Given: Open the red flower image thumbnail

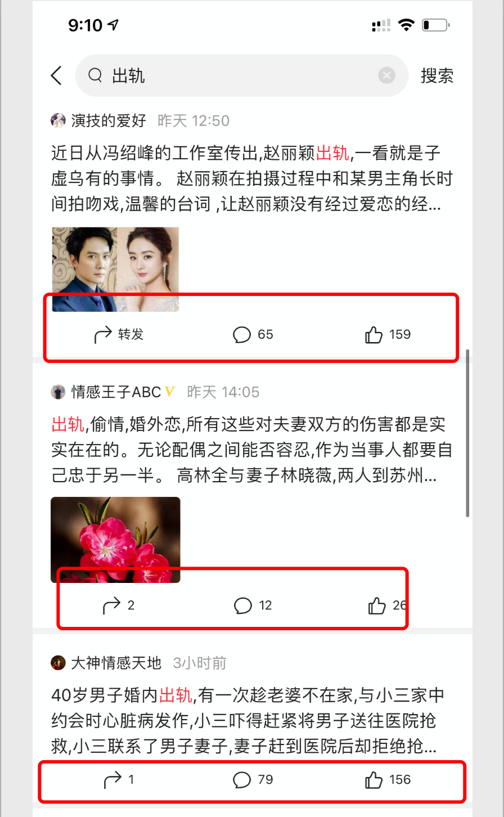Looking at the screenshot, I should click(115, 540).
